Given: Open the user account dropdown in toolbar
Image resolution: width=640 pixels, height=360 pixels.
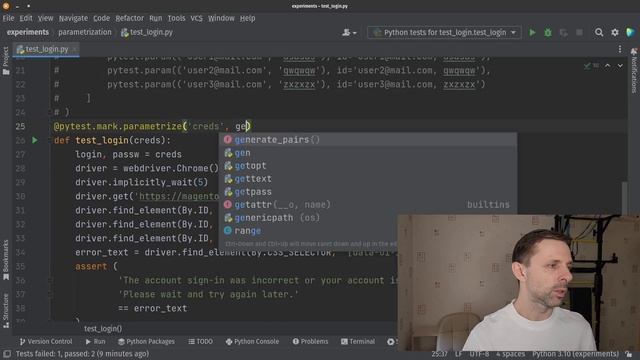Looking at the screenshot, I should coord(349,32).
